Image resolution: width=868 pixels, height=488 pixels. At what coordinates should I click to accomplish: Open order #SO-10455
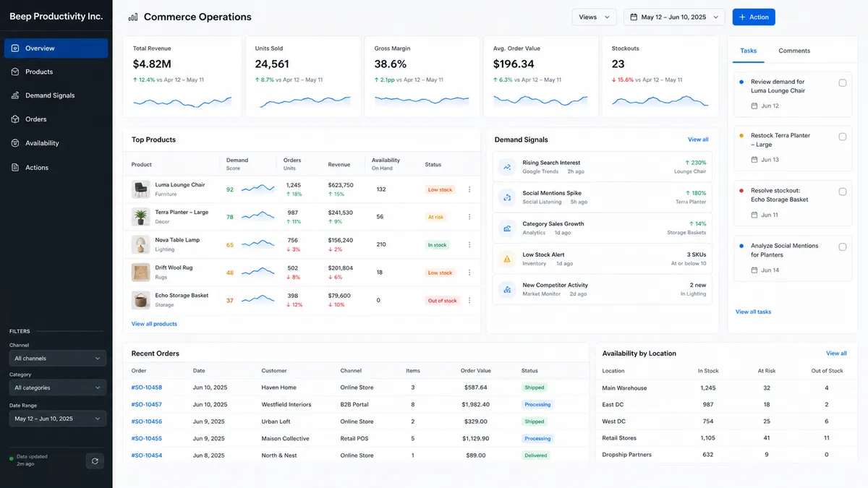[x=147, y=439]
